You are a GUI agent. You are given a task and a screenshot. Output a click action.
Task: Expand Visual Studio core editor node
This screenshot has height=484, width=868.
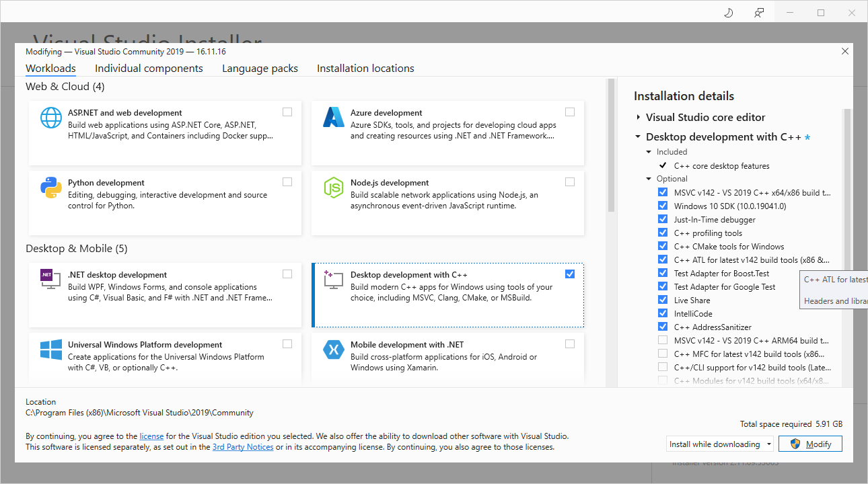(638, 117)
